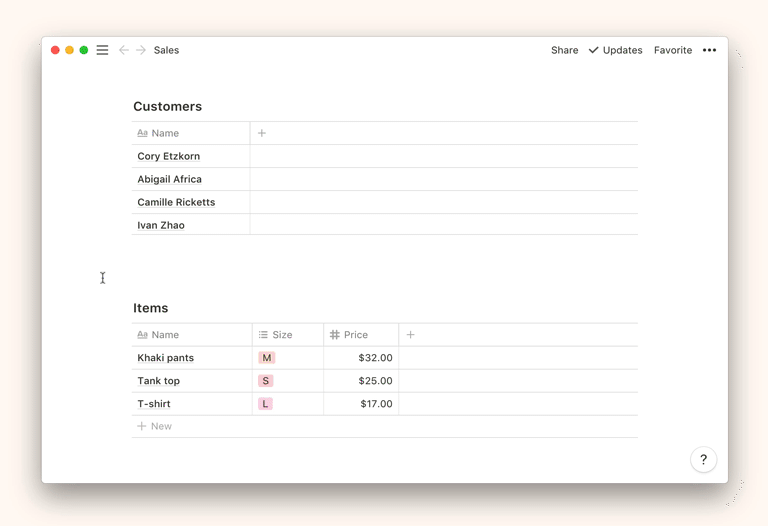Image resolution: width=768 pixels, height=526 pixels.
Task: Open Items table Name column header
Action: tap(165, 335)
